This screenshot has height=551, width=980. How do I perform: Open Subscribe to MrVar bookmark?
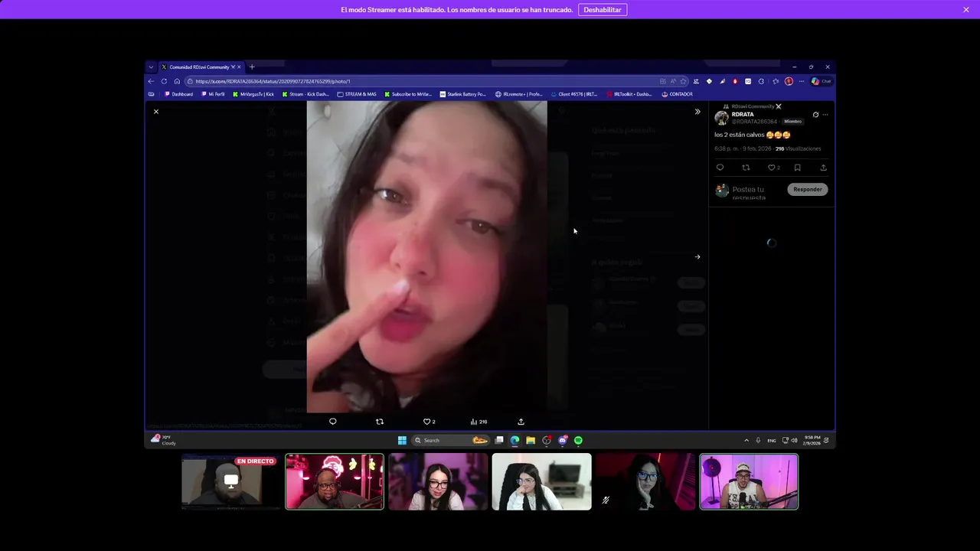pyautogui.click(x=408, y=94)
